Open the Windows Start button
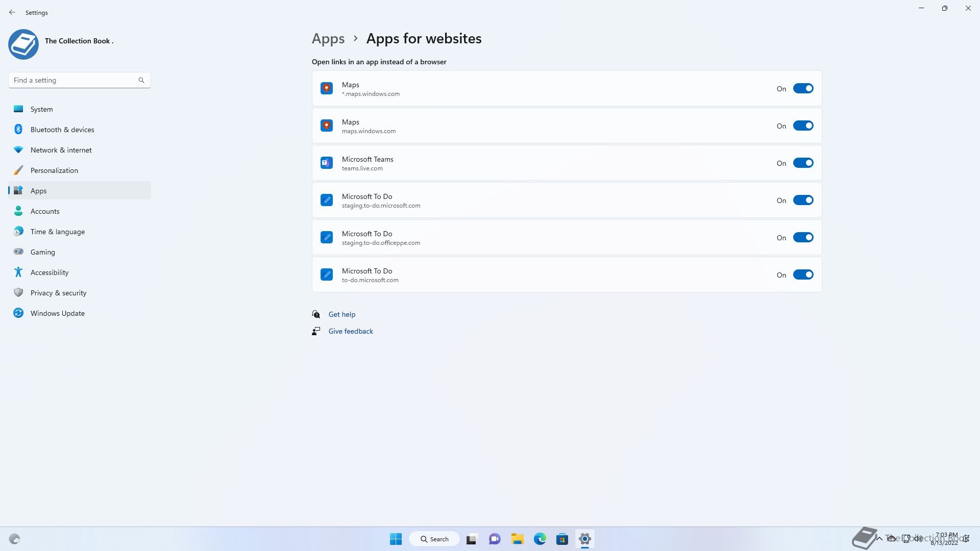 [396, 539]
